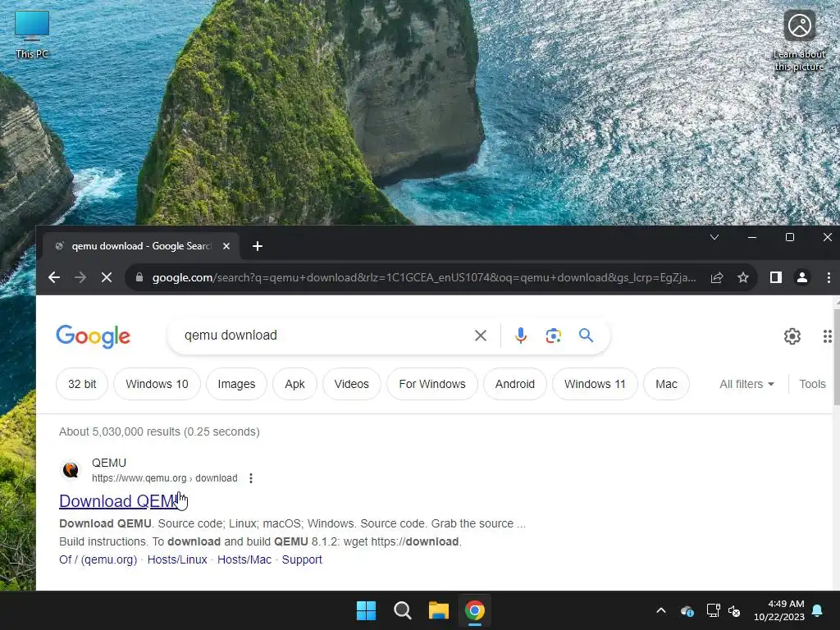
Task: Start voice search with microphone
Action: point(520,336)
